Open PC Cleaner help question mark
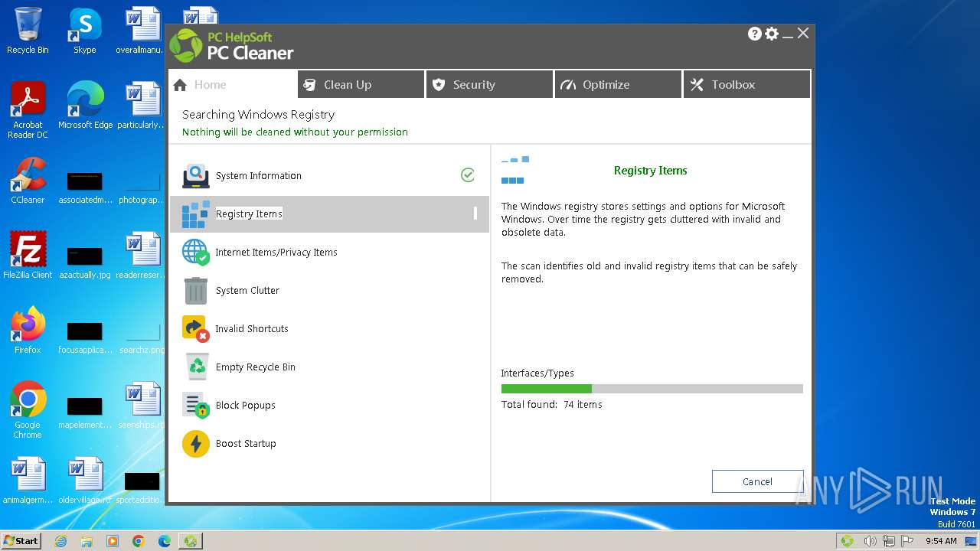Viewport: 980px width, 551px height. 755,34
